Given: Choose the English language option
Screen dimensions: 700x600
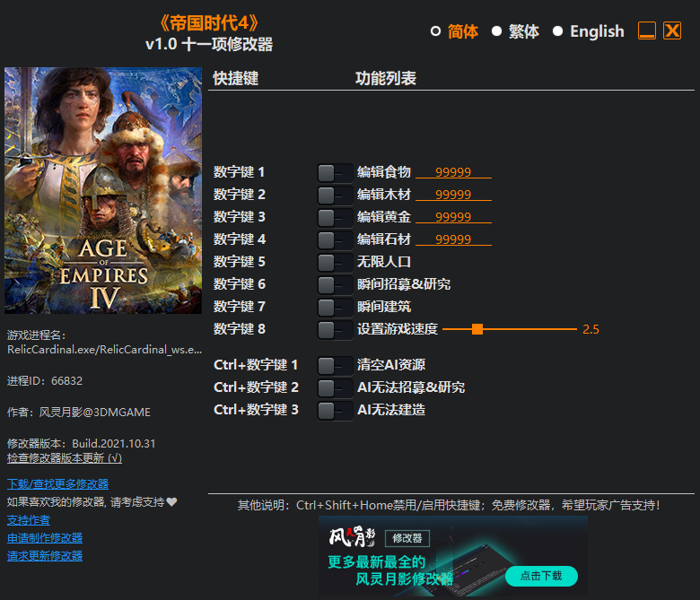Looking at the screenshot, I should (557, 31).
